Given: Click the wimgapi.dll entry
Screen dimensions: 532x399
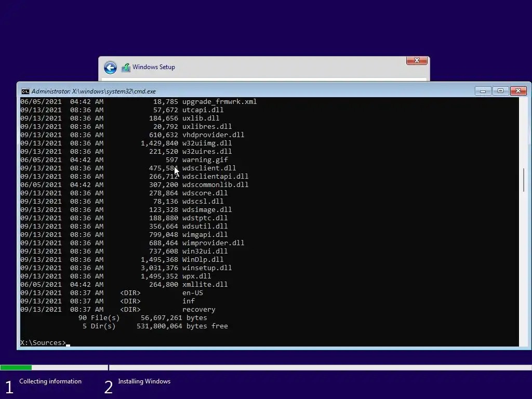Looking at the screenshot, I should tap(205, 235).
